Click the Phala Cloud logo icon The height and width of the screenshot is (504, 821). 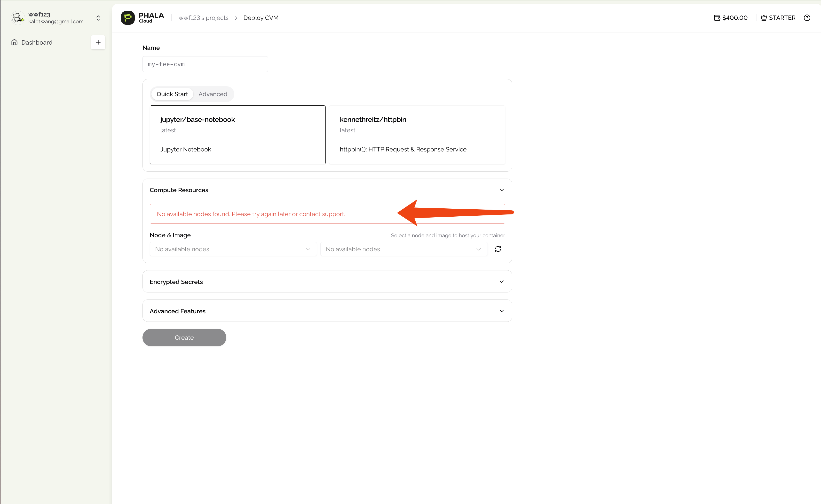(127, 18)
